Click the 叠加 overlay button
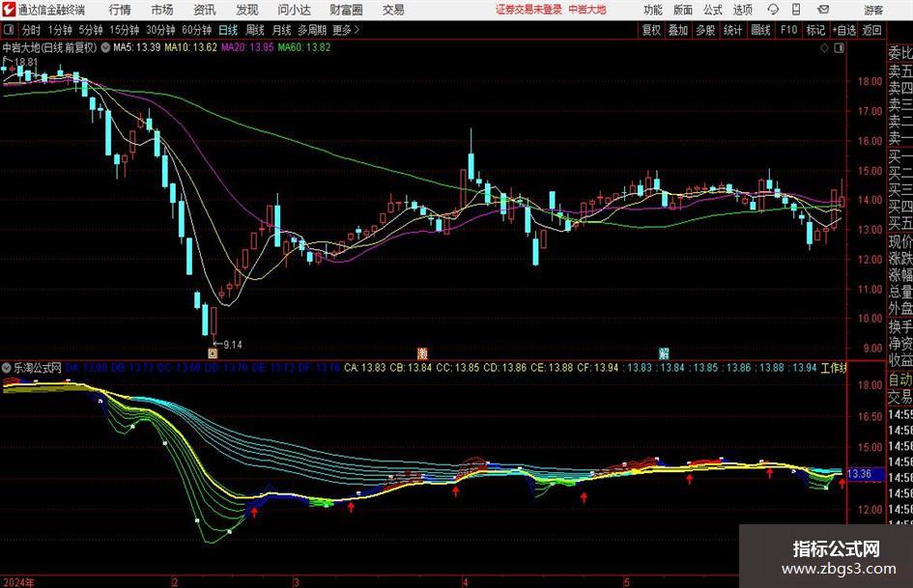913x588 pixels. click(x=678, y=30)
